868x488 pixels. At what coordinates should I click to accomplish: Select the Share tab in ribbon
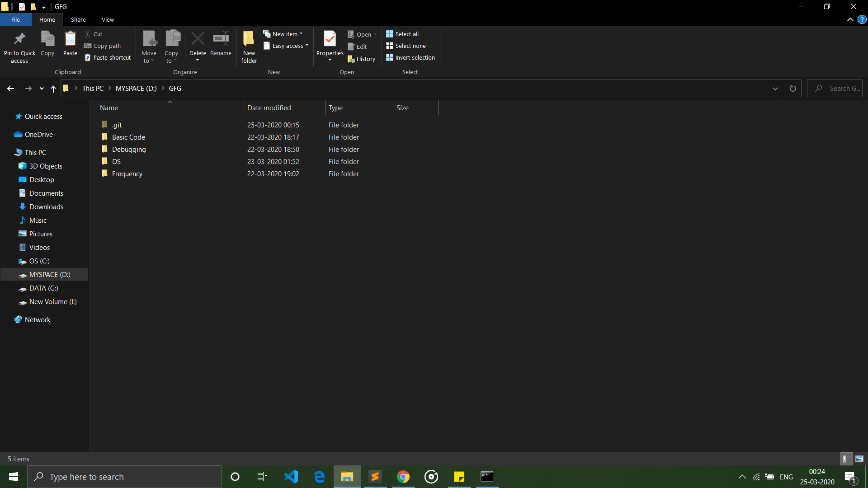[x=77, y=20]
